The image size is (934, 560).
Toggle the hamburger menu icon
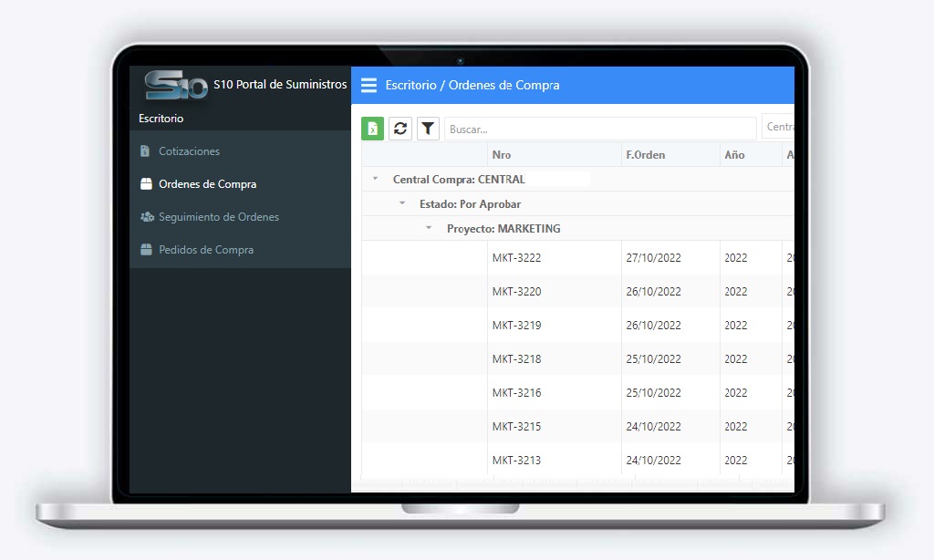pos(368,85)
